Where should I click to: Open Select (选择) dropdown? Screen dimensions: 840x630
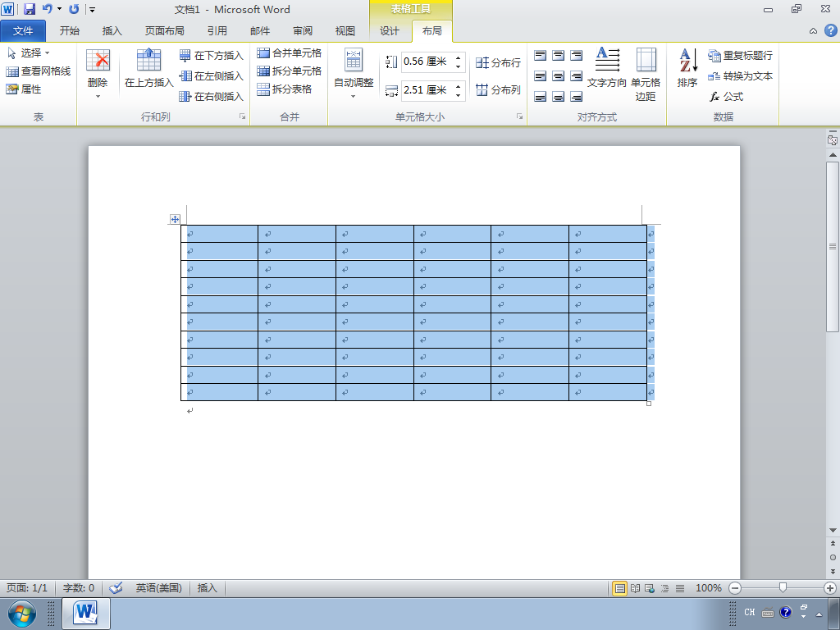[29, 53]
